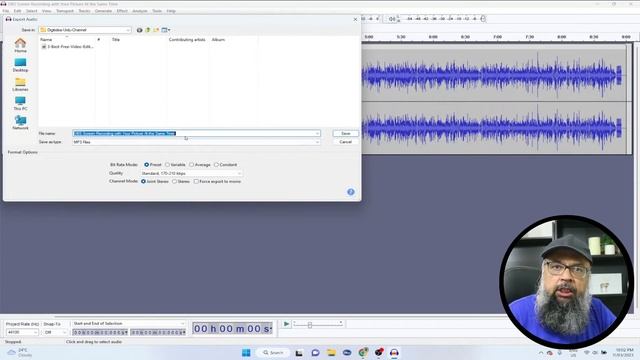The height and width of the screenshot is (360, 640).
Task: Click 7:00 mark on the timeline ruler
Action: click(498, 37)
